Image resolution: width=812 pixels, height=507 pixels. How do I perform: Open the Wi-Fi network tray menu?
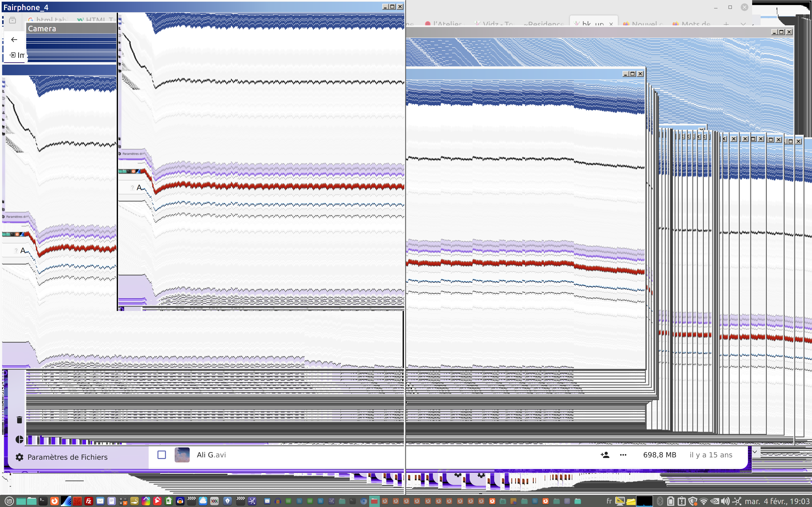coord(704,501)
